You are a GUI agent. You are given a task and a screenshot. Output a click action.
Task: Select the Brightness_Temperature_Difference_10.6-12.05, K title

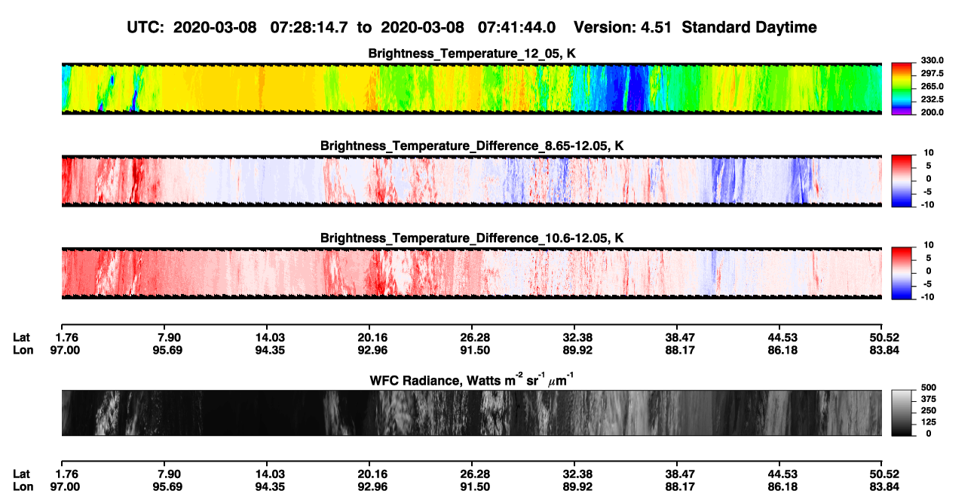(472, 238)
